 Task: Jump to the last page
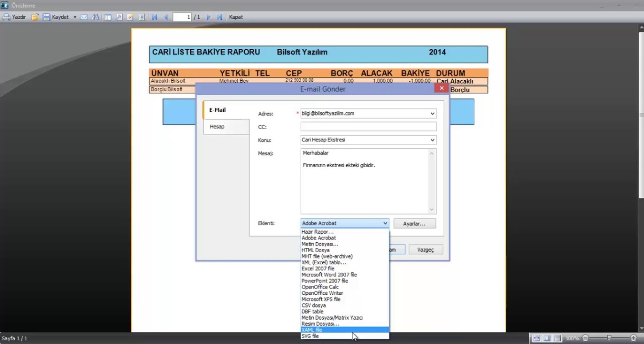pyautogui.click(x=220, y=17)
